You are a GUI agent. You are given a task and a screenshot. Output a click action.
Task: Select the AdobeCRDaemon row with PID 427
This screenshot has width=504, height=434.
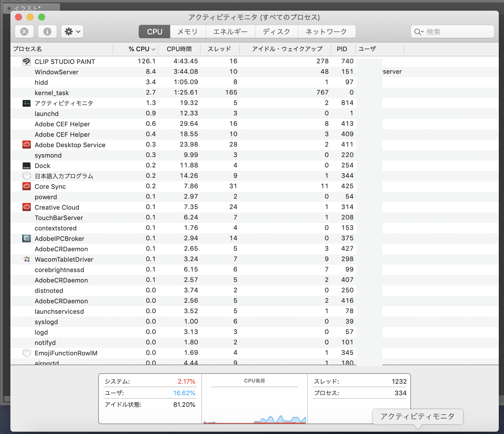(254, 249)
